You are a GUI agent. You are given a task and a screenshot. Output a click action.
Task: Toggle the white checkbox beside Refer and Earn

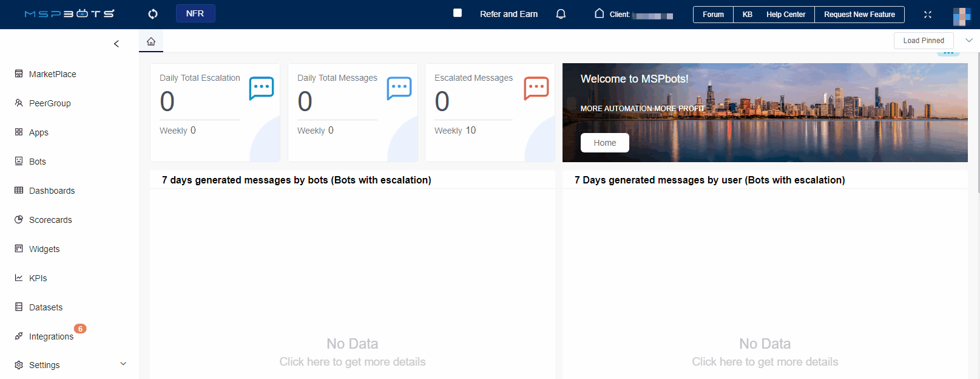point(458,13)
